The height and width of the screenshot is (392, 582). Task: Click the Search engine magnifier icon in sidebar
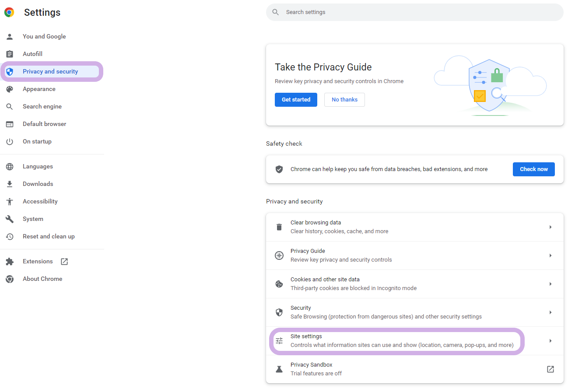click(10, 107)
